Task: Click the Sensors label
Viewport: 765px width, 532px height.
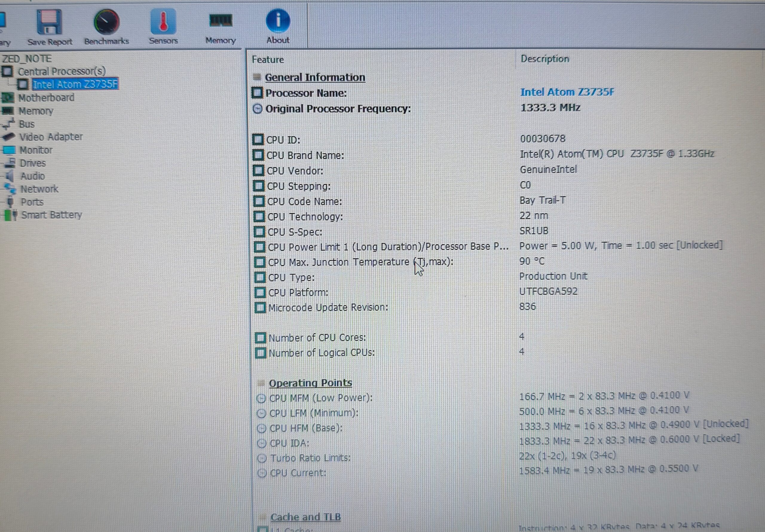Action: point(163,41)
